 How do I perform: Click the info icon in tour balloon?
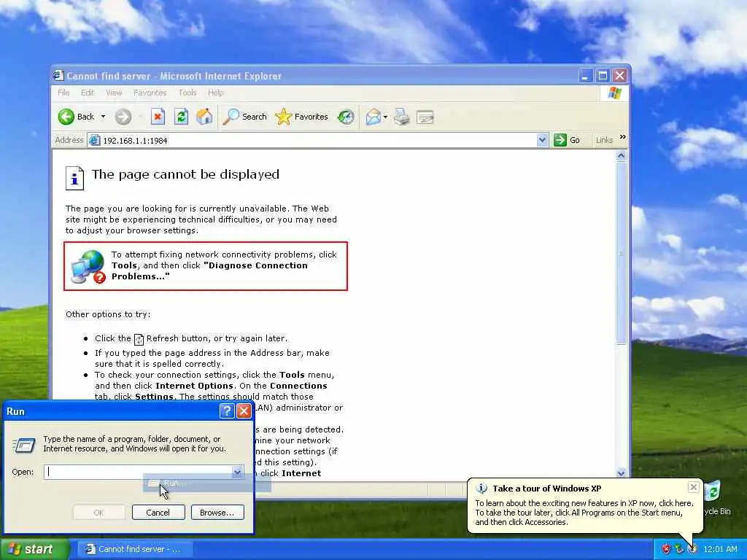(481, 488)
